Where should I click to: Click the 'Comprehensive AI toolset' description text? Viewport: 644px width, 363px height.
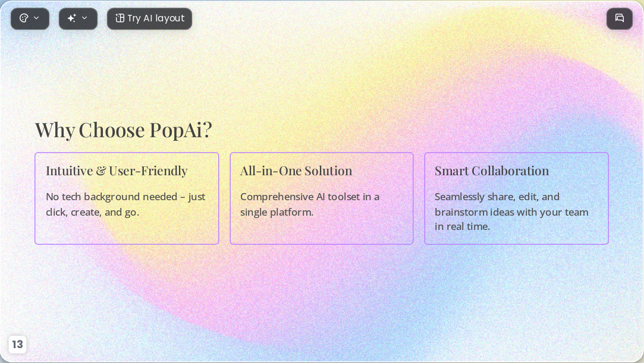pyautogui.click(x=310, y=204)
